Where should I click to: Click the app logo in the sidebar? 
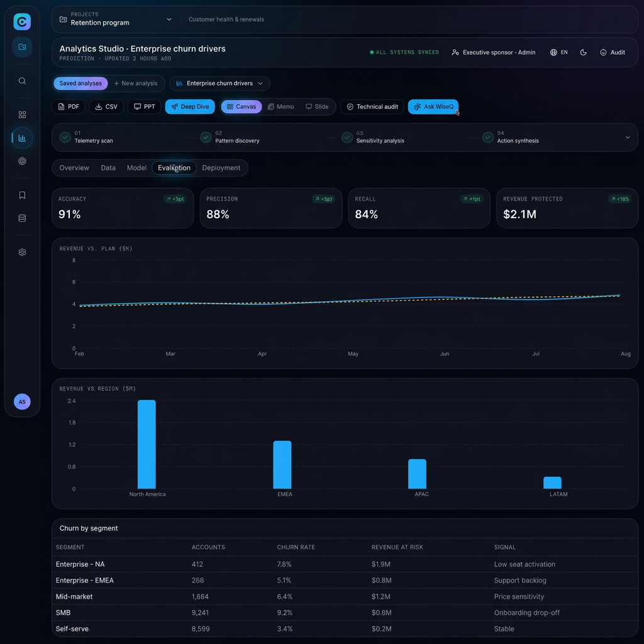(22, 22)
